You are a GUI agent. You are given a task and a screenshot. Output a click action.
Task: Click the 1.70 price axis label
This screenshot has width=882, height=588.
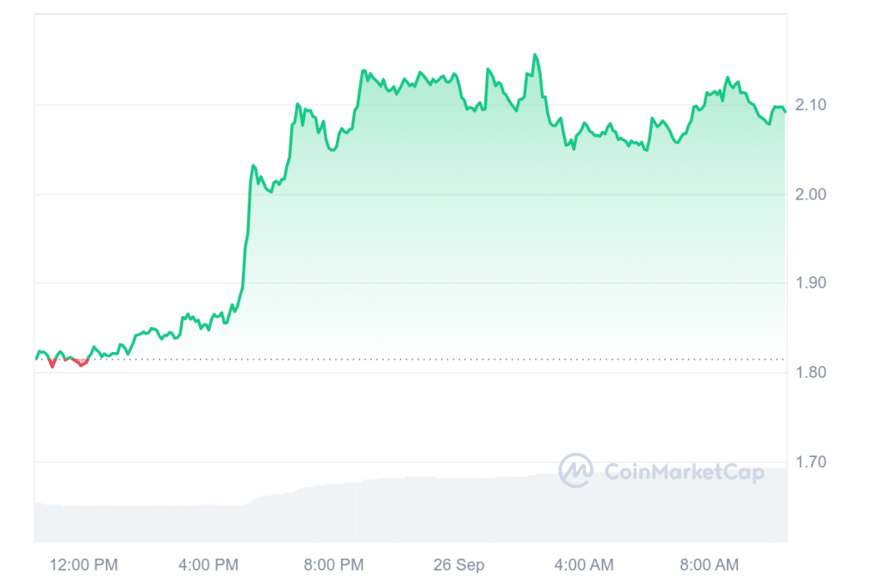coord(811,462)
